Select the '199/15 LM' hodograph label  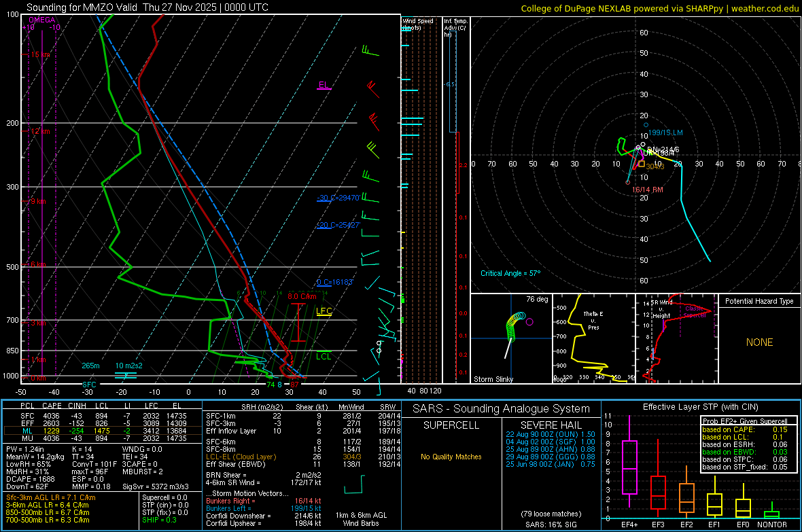click(x=665, y=132)
